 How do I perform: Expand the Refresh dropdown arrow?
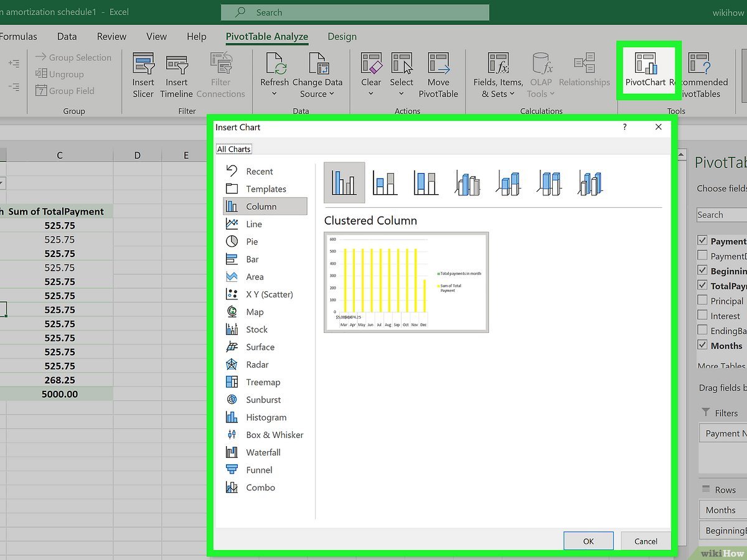point(274,95)
